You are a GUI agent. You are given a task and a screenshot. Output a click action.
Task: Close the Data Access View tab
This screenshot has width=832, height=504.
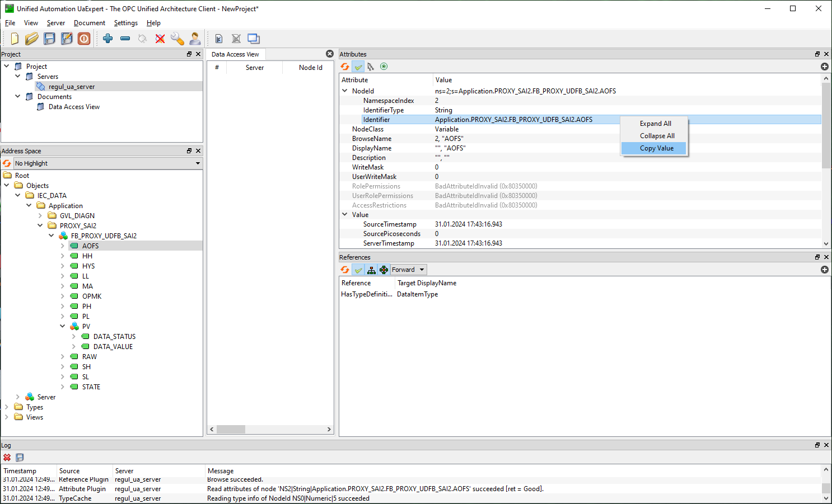point(330,54)
